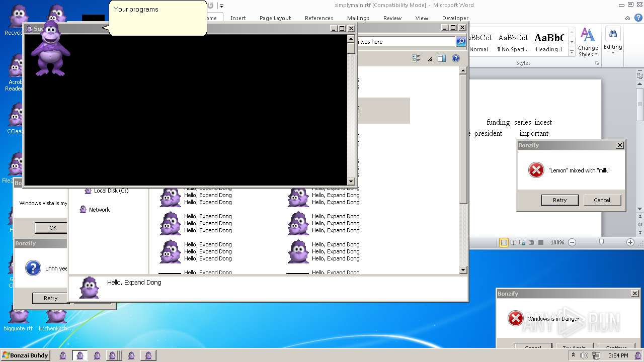Select Draft view icon in Word

[x=541, y=242]
